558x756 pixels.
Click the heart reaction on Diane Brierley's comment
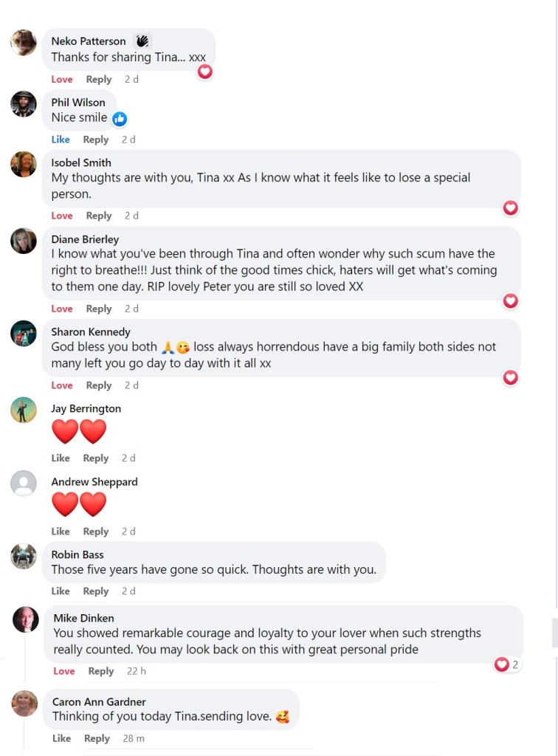click(x=510, y=300)
